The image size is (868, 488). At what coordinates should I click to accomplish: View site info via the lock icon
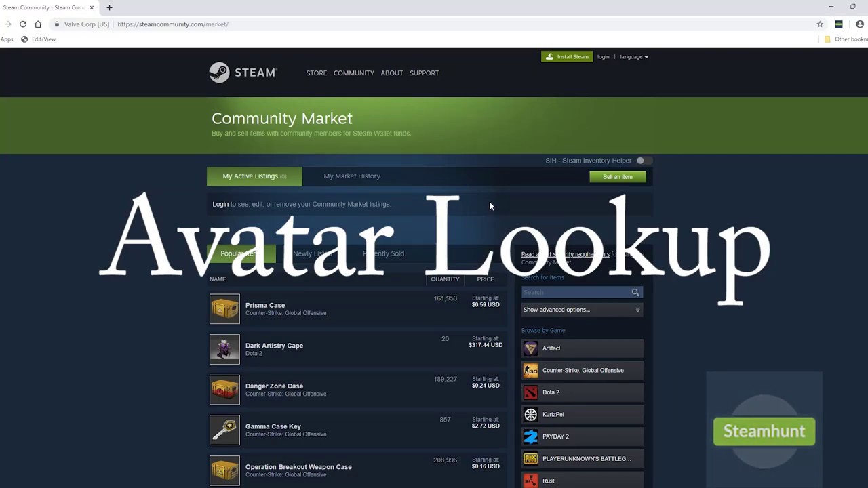[57, 24]
